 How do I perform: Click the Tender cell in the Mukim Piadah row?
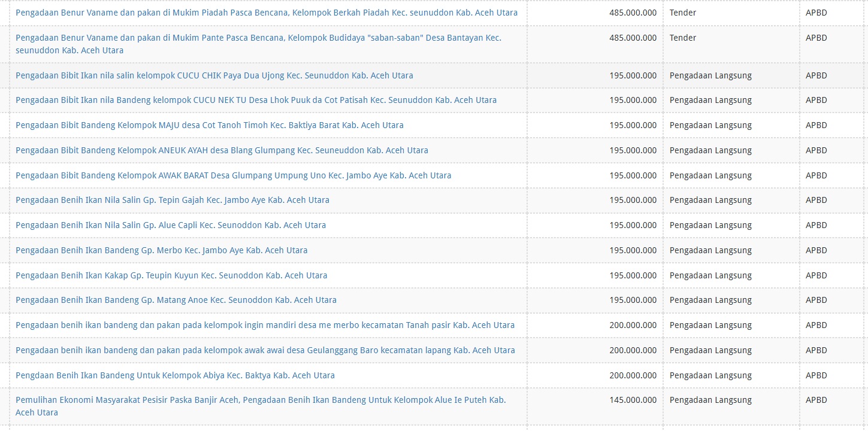coord(683,13)
